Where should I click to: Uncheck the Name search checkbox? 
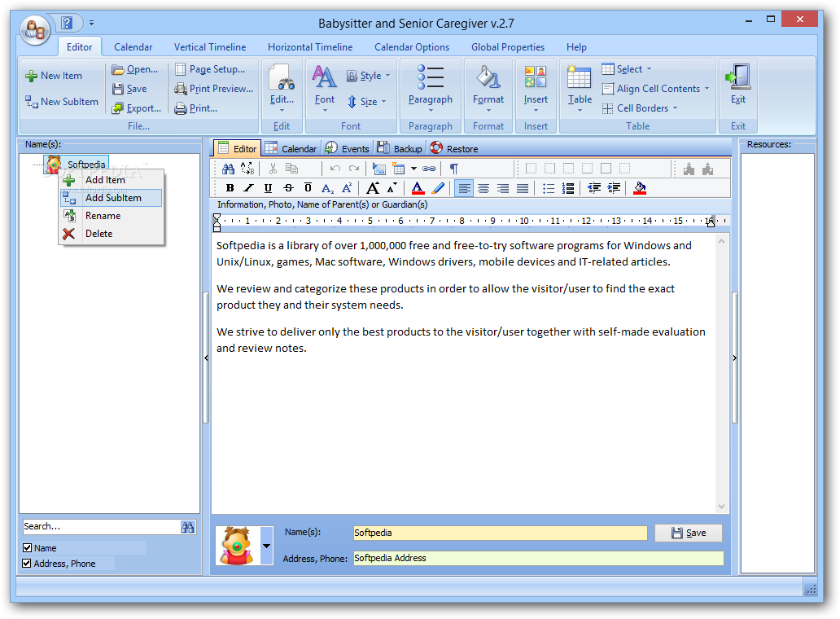(x=28, y=547)
